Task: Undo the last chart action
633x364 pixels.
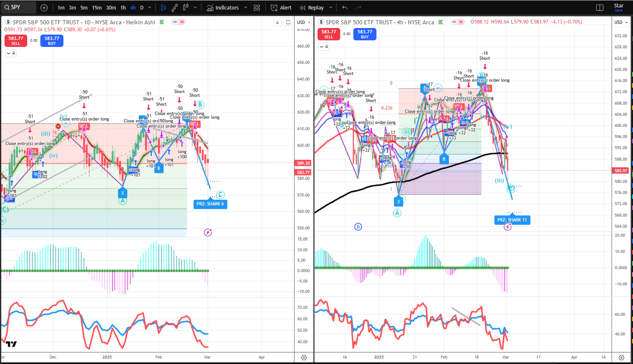Action: [345, 7]
